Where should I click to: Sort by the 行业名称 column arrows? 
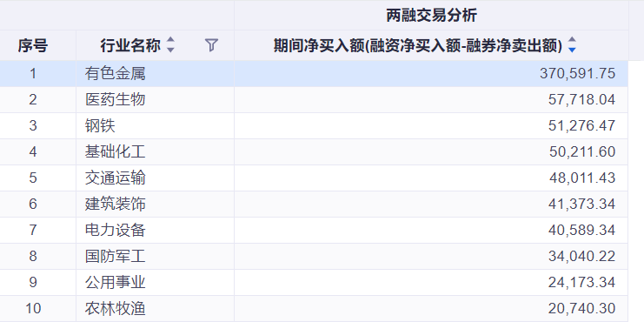(170, 45)
